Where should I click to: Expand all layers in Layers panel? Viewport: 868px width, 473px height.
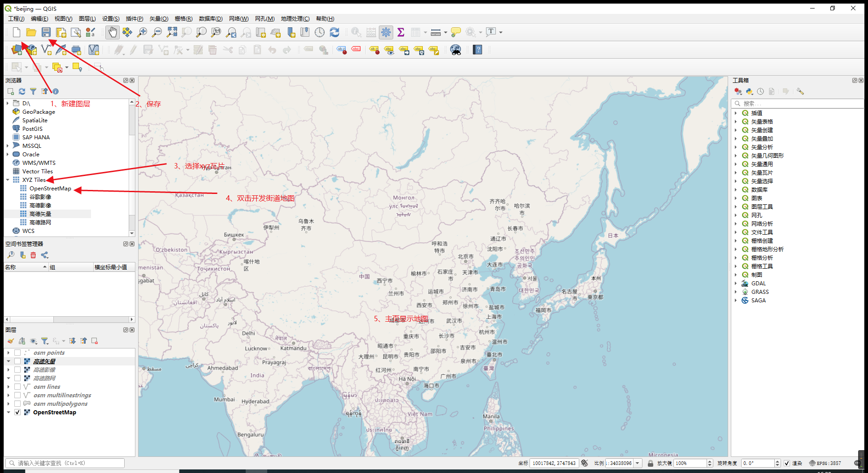click(x=72, y=341)
